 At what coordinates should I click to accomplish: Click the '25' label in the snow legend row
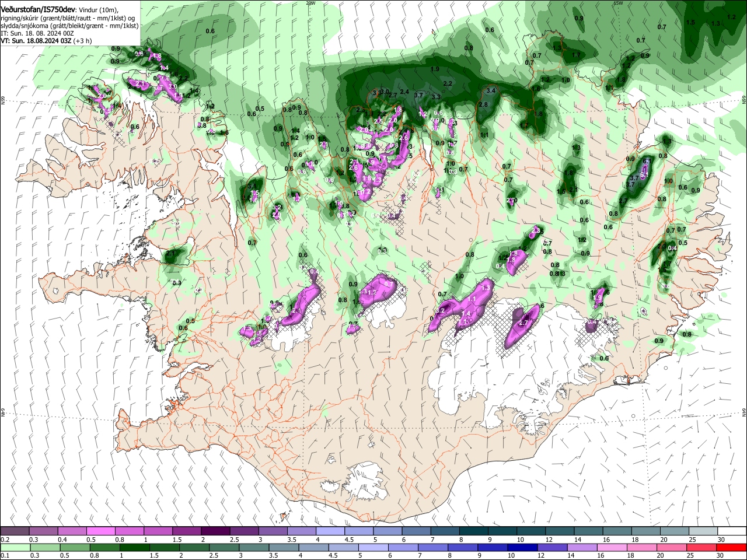click(692, 540)
